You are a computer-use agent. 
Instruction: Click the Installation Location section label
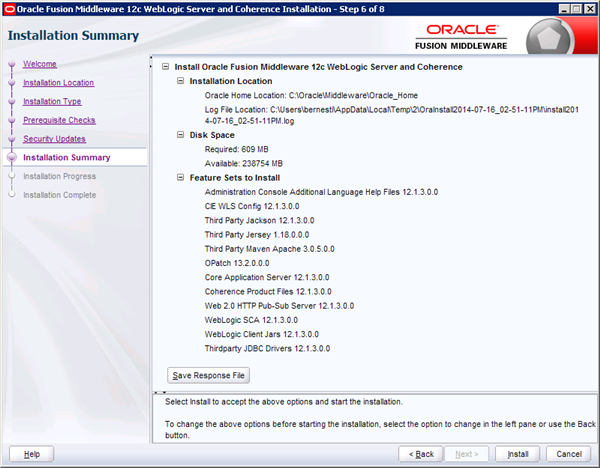(231, 81)
